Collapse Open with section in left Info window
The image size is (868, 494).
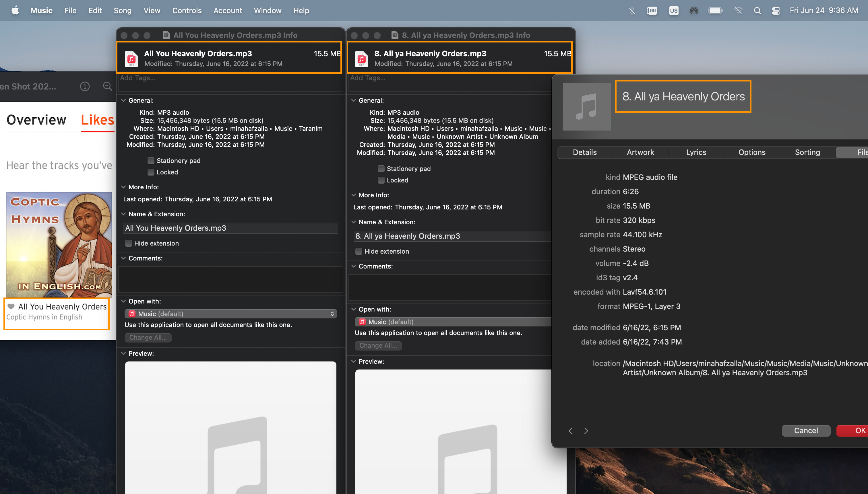(x=123, y=301)
